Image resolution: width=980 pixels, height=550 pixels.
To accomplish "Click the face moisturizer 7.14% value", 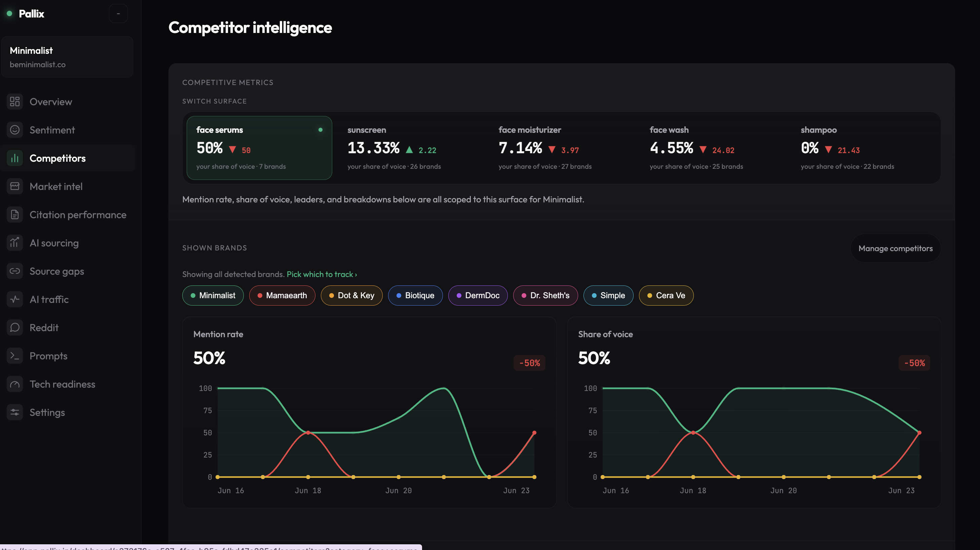I will pos(520,148).
